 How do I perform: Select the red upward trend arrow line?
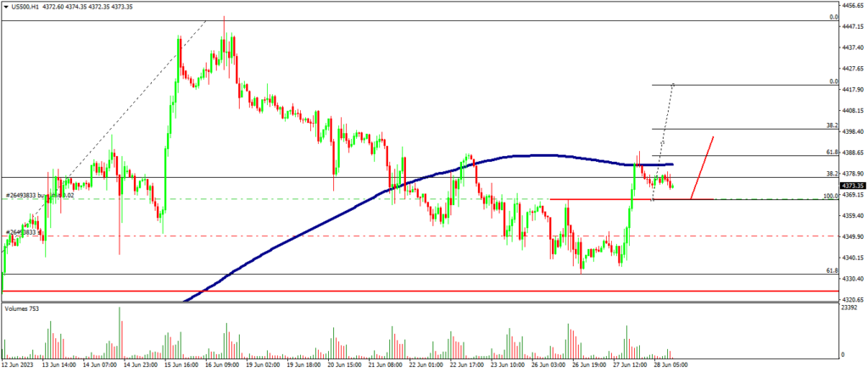tap(704, 166)
